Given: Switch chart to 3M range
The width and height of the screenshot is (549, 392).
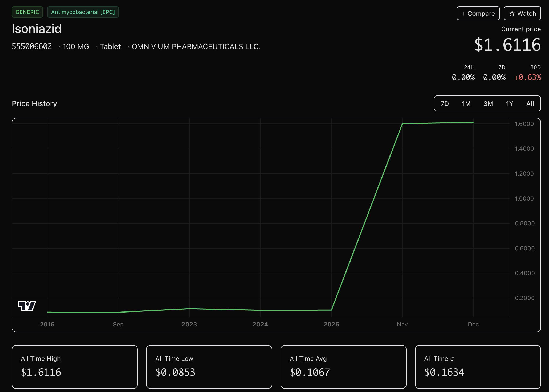Looking at the screenshot, I should click(x=488, y=103).
